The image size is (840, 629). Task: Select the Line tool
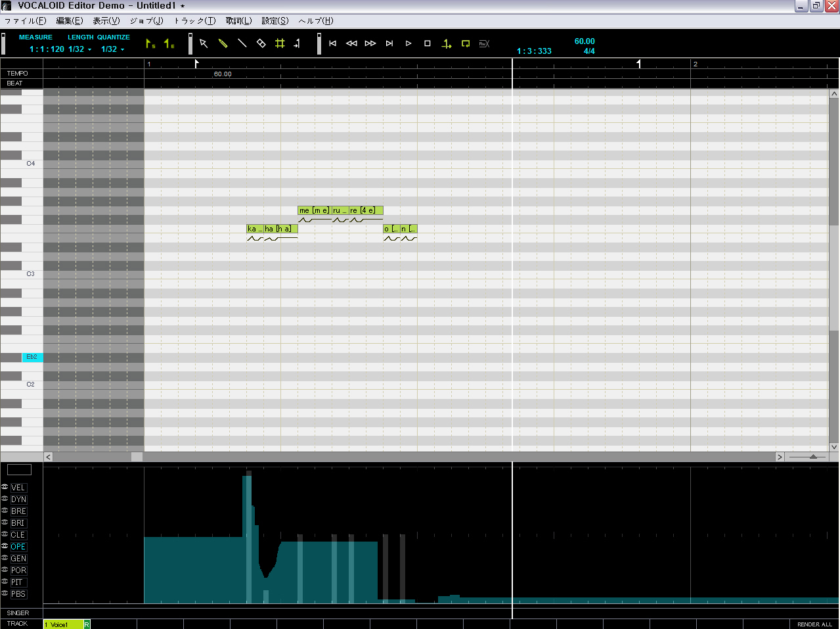coord(242,43)
